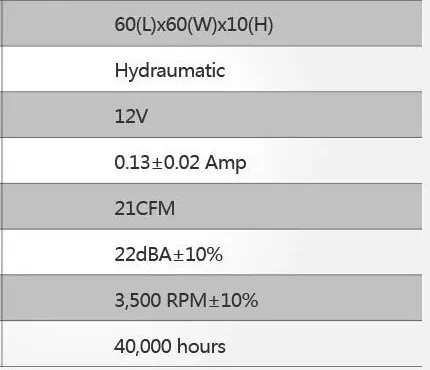
Task: Click the 60(L)x60(W)x10(H) dimensions value
Action: coord(193,25)
